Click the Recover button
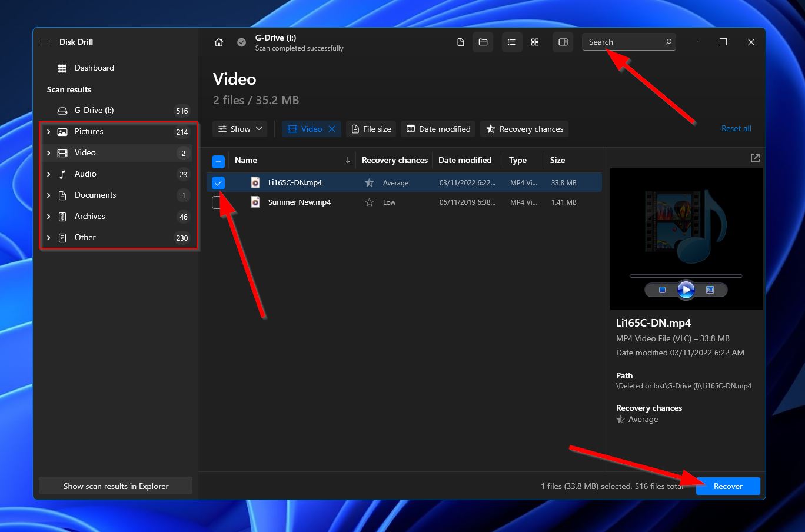This screenshot has width=805, height=532. [x=728, y=486]
